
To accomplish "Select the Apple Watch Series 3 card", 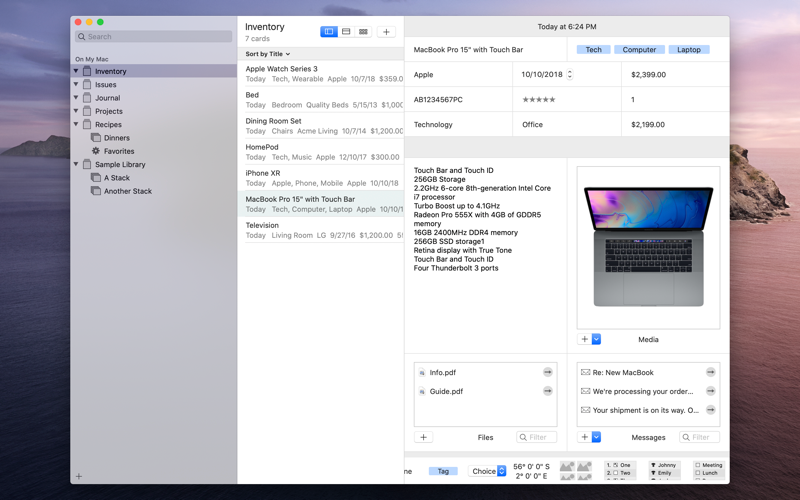I will point(320,73).
